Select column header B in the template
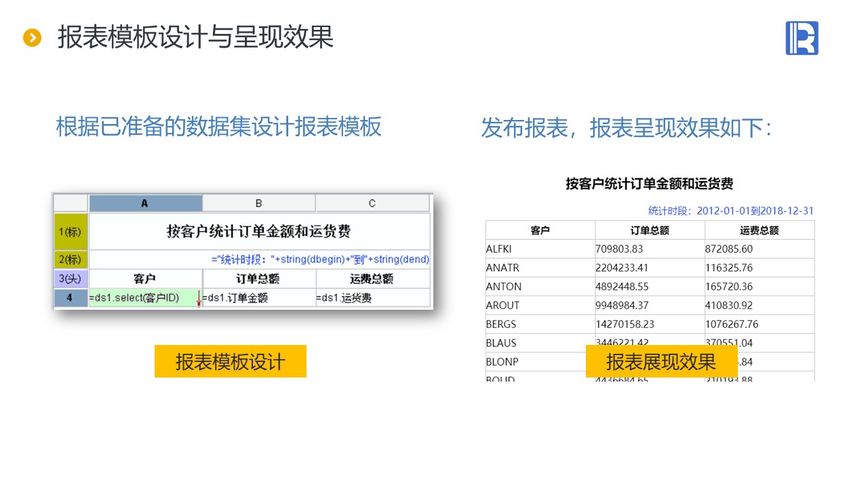The width and height of the screenshot is (868, 488). coord(258,203)
